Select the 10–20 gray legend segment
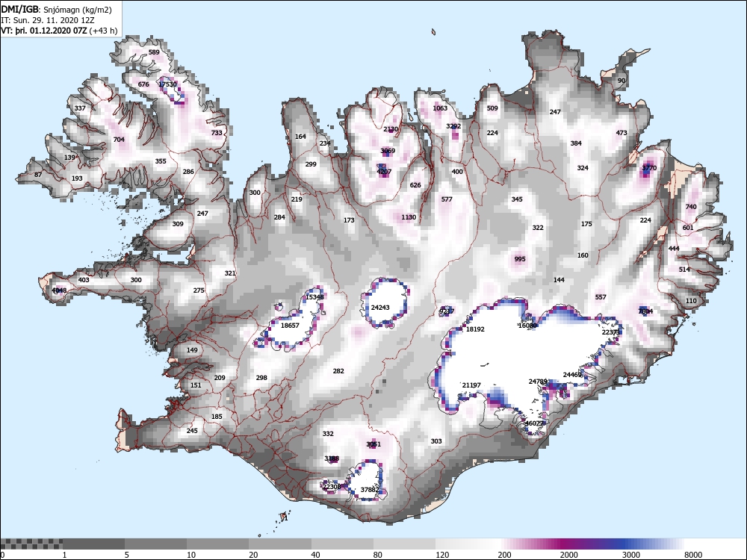Viewport: 747px width, 560px height. coord(217,544)
